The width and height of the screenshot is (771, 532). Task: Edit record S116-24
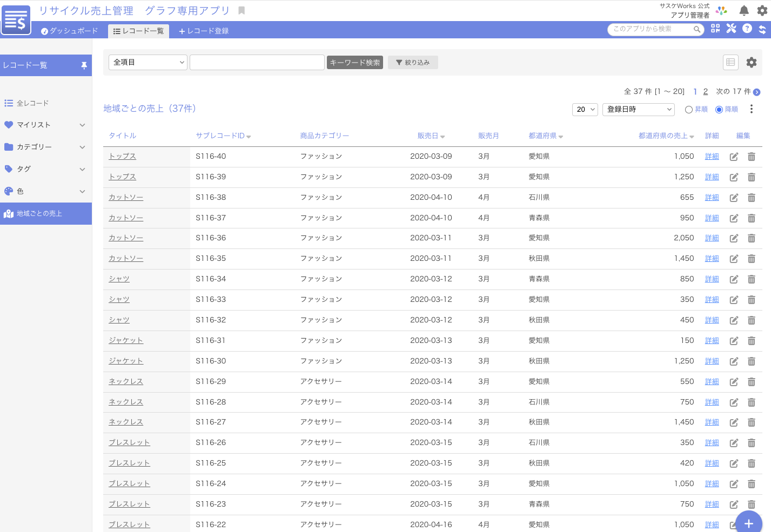pos(734,484)
